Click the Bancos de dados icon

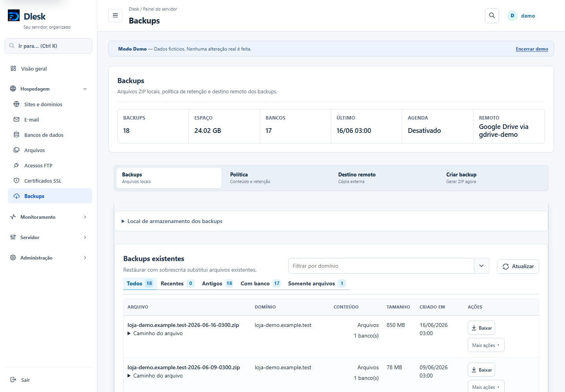tap(16, 134)
